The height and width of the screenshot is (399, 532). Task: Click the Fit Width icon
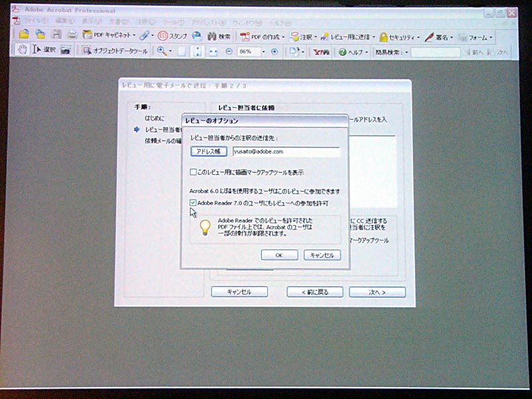(213, 52)
